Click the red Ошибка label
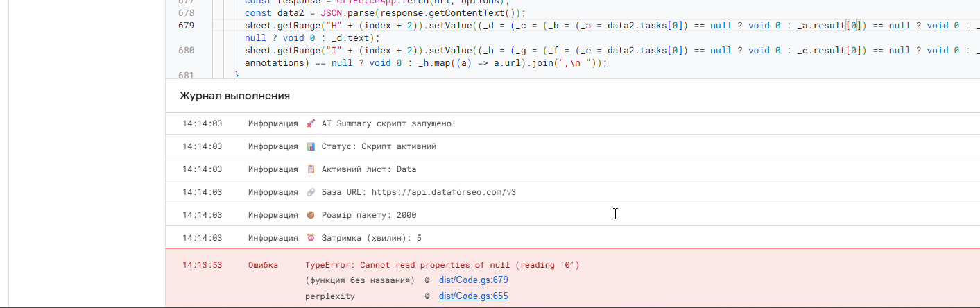The image size is (980, 308). (x=263, y=265)
